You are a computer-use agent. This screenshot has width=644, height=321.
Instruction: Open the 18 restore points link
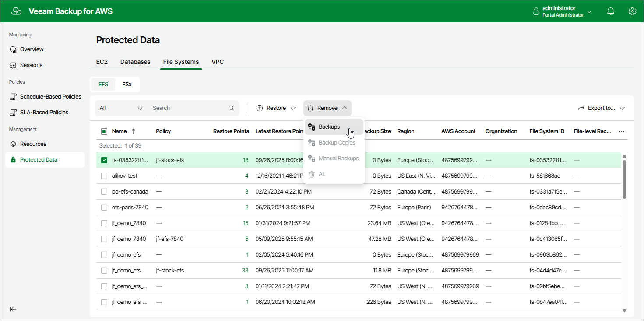[246, 160]
